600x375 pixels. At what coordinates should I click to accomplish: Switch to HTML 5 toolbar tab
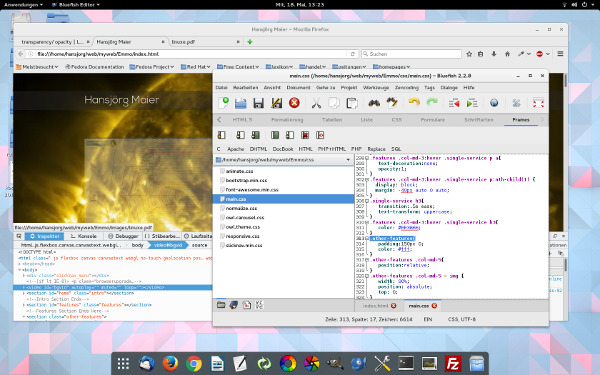pyautogui.click(x=243, y=120)
